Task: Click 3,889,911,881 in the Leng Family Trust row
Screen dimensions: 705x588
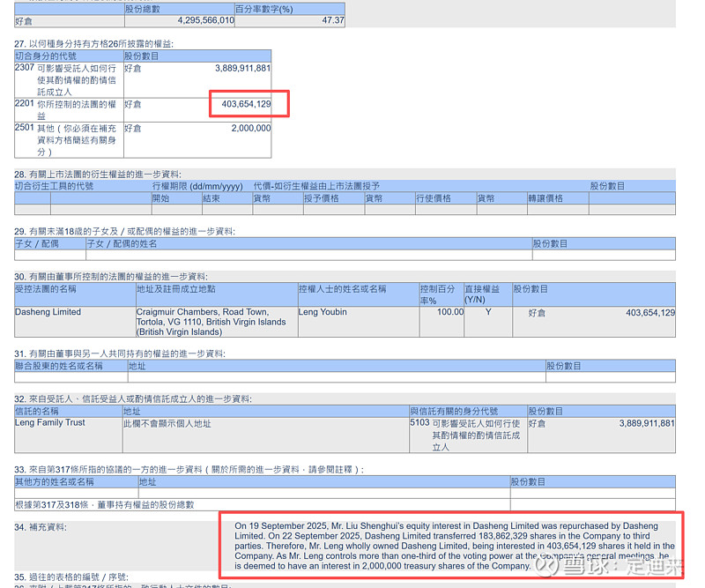Action: click(x=647, y=423)
